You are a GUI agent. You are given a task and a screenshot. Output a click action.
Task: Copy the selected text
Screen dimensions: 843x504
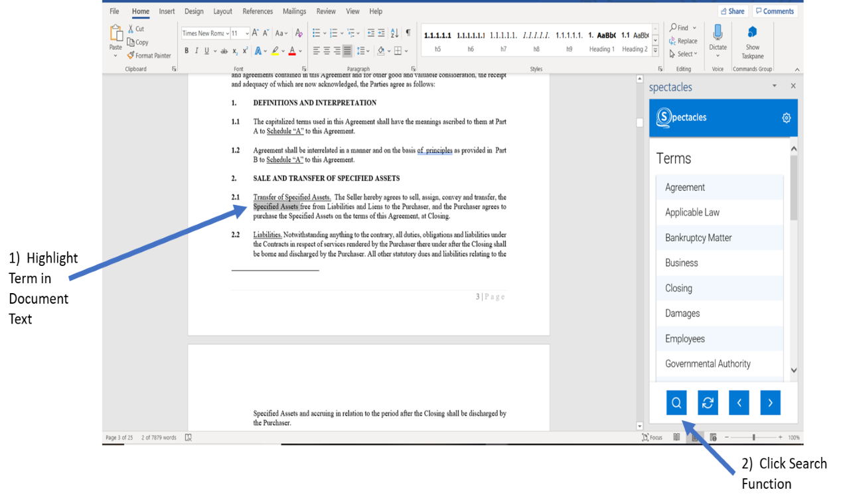pyautogui.click(x=137, y=42)
